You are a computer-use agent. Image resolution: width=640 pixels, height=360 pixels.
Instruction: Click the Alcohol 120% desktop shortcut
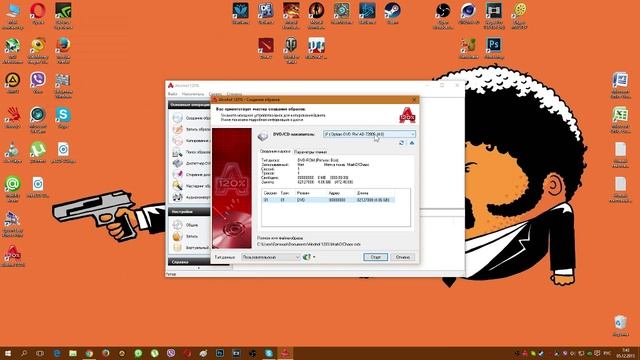click(x=13, y=256)
